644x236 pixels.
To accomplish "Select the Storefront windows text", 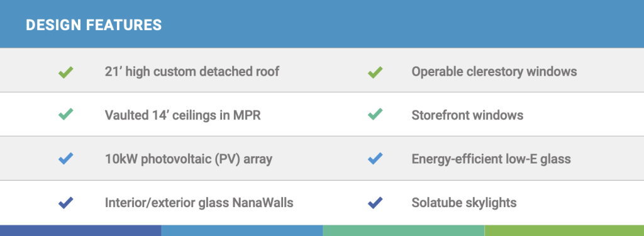I will click(467, 115).
